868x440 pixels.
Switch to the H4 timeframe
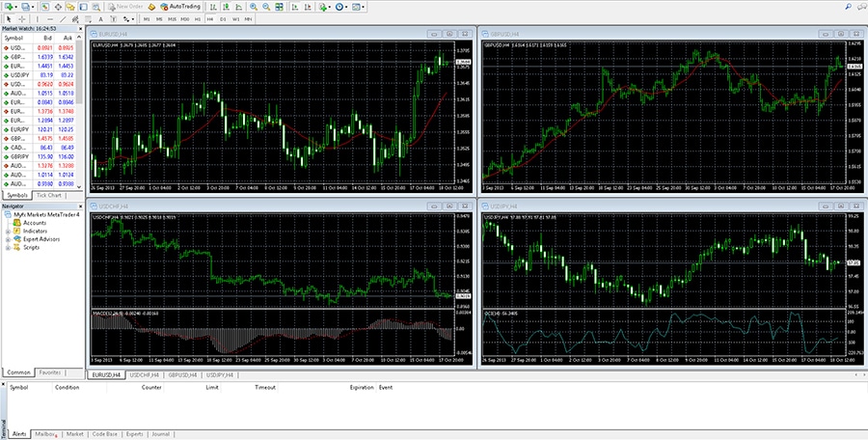pyautogui.click(x=210, y=18)
